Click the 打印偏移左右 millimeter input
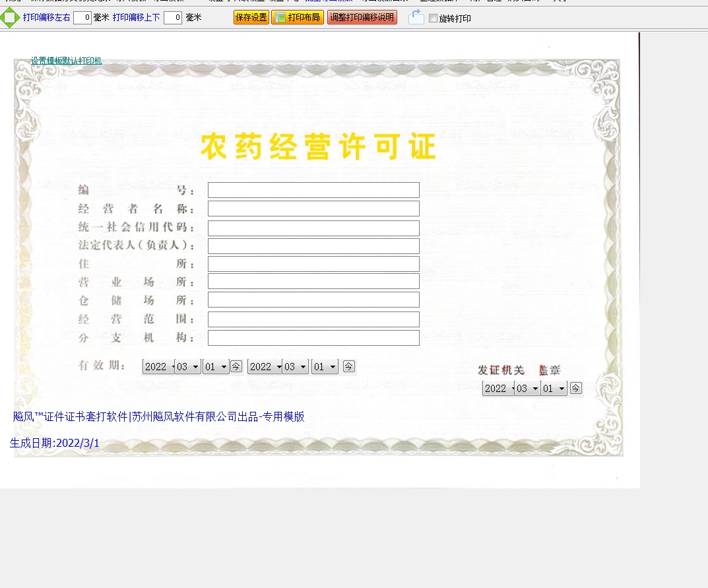This screenshot has width=708, height=588. click(82, 18)
